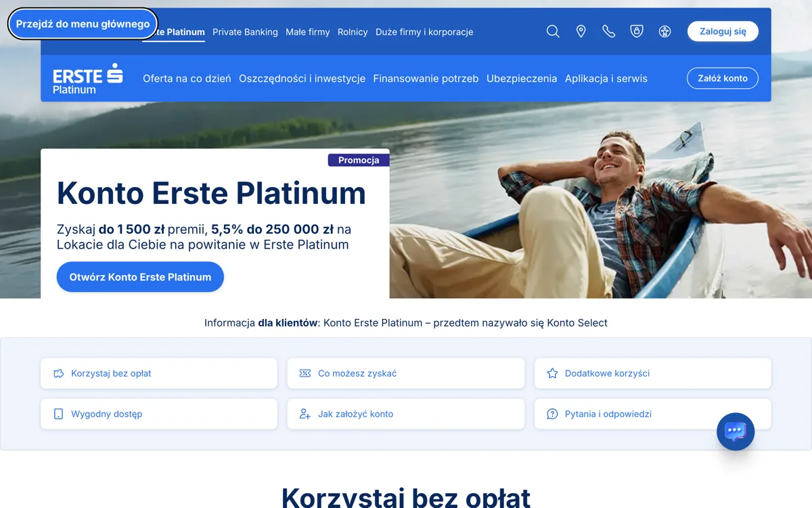The width and height of the screenshot is (812, 508).
Task: Open the Oszczędności i inwestycje menu
Action: (302, 79)
